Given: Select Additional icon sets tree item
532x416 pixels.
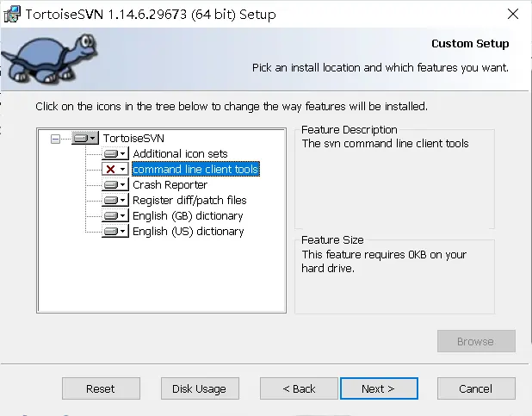Looking at the screenshot, I should [x=180, y=153].
